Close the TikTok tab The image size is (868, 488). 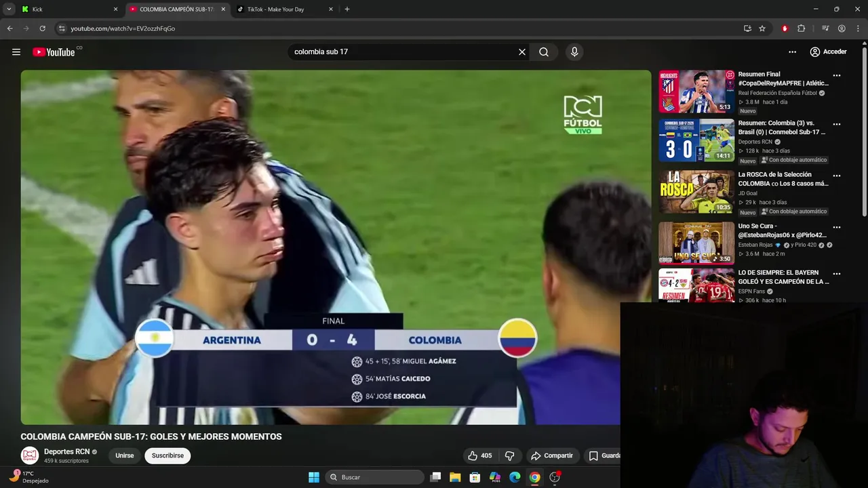click(331, 9)
